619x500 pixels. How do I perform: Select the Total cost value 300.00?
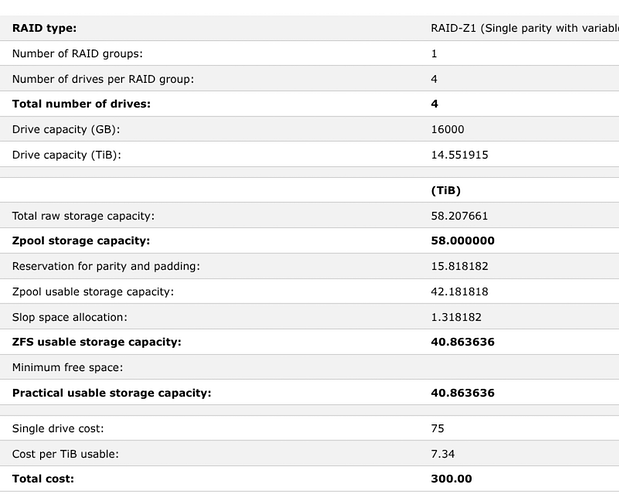coord(451,479)
